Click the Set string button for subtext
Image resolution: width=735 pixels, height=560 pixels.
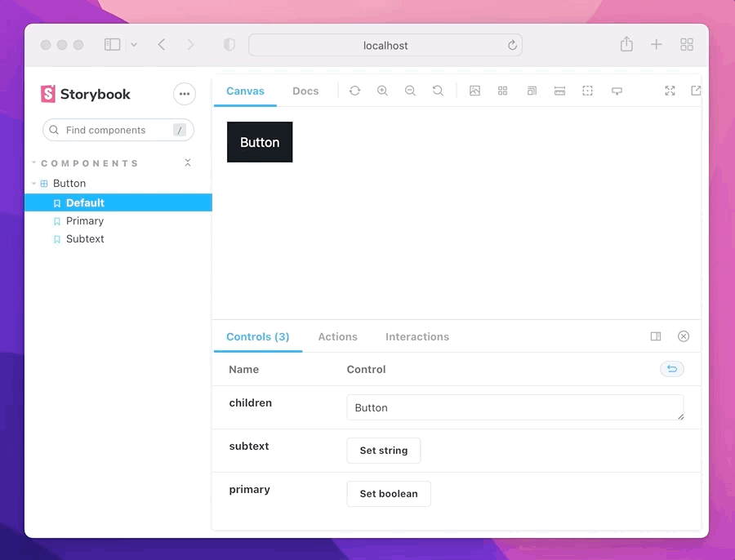pos(384,451)
